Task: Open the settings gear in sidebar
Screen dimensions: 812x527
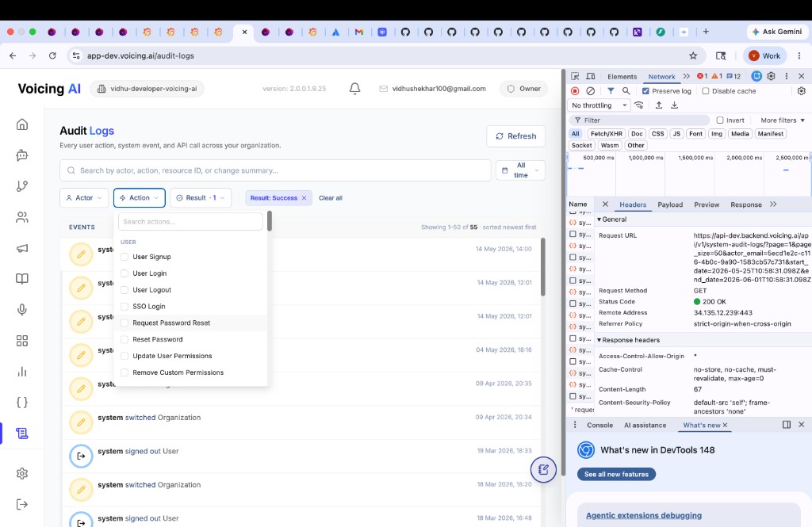Action: [21, 473]
